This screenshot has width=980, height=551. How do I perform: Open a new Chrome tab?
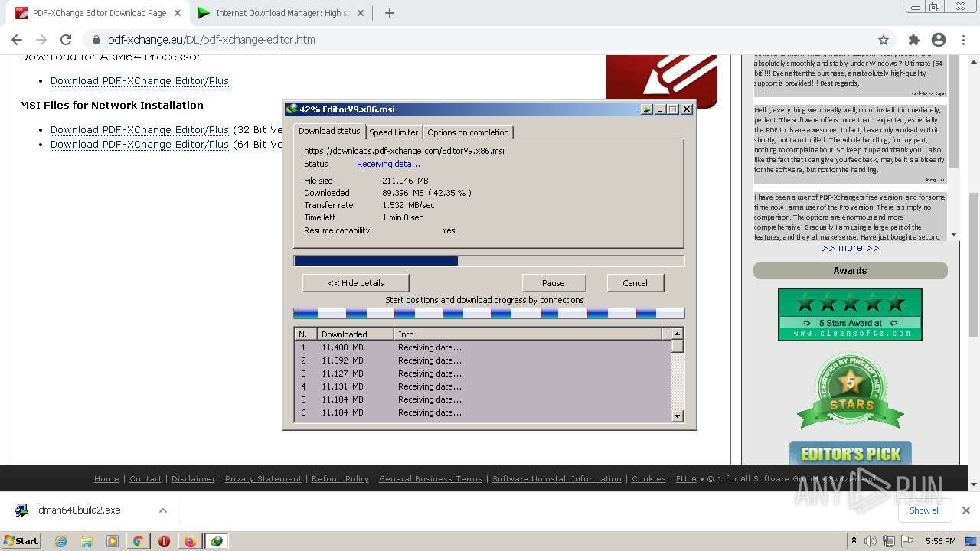pos(389,13)
